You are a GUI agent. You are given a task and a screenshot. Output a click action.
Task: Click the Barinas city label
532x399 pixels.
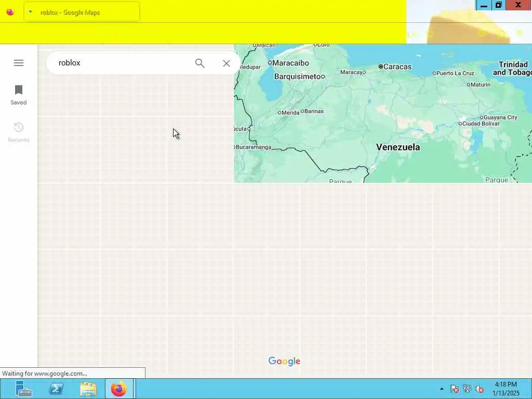(314, 111)
